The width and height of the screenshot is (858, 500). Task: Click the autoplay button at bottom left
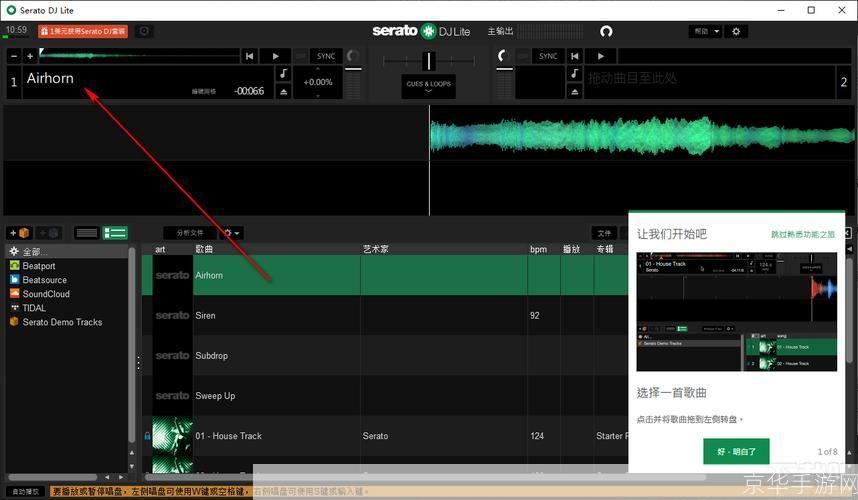click(x=26, y=492)
